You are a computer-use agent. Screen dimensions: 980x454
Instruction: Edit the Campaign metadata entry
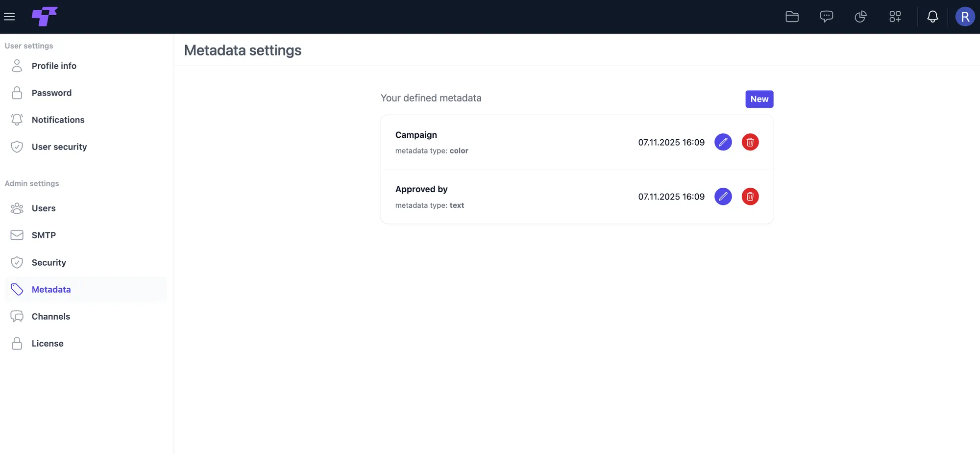click(723, 142)
